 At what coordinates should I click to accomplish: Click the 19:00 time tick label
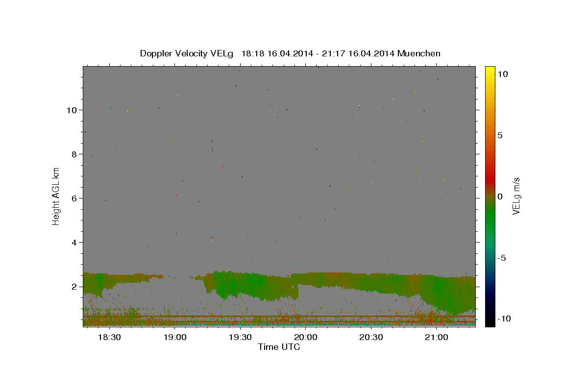coord(175,337)
